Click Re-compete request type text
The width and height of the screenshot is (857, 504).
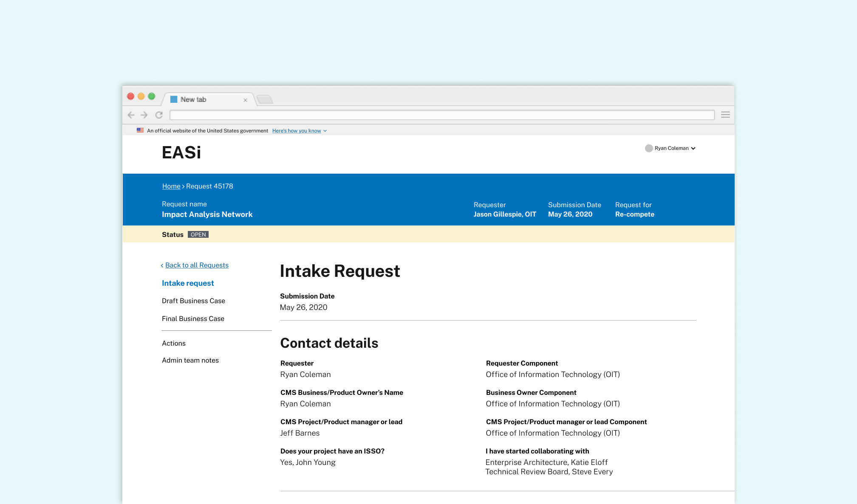click(634, 214)
